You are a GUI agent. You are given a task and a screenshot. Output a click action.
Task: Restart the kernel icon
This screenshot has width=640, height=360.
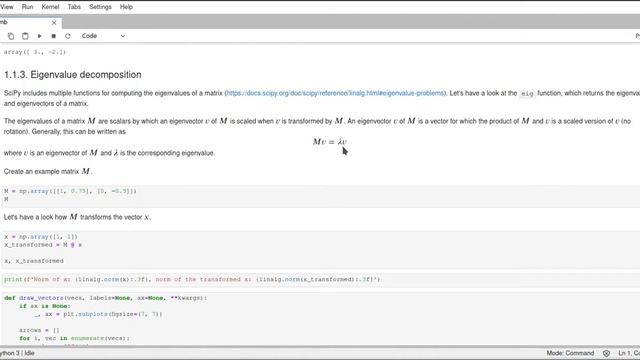click(x=68, y=36)
